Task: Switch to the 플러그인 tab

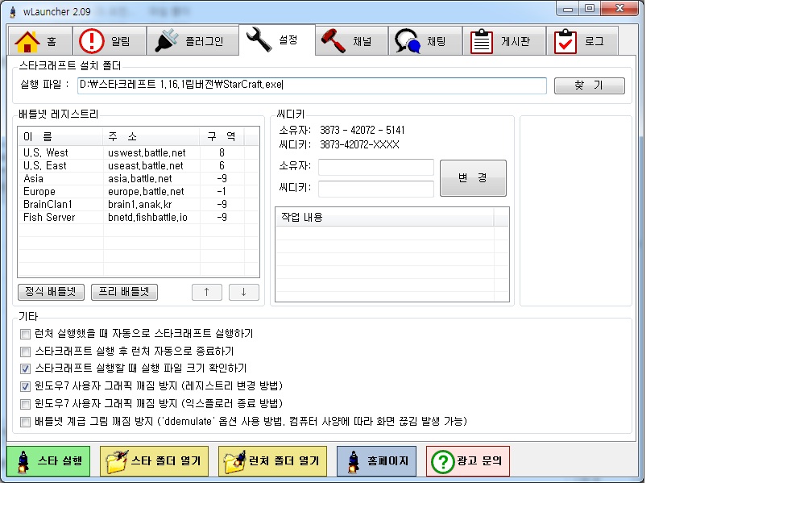Action: coord(193,41)
